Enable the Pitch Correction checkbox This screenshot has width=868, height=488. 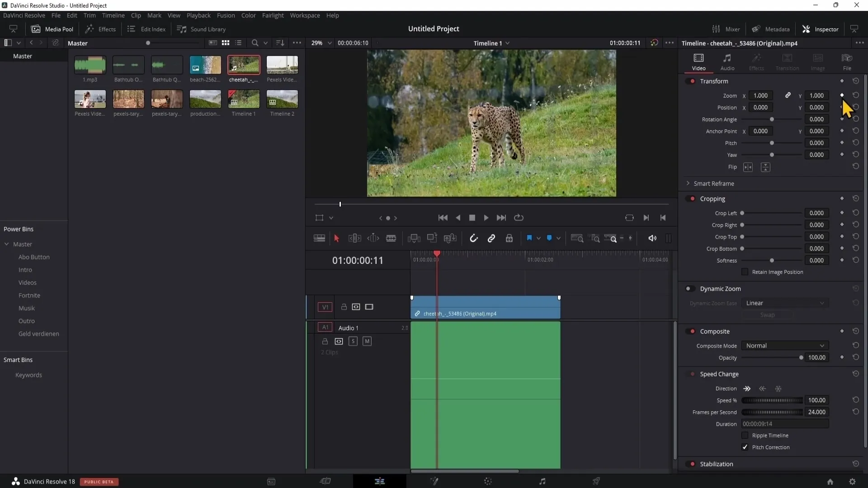[x=745, y=447]
